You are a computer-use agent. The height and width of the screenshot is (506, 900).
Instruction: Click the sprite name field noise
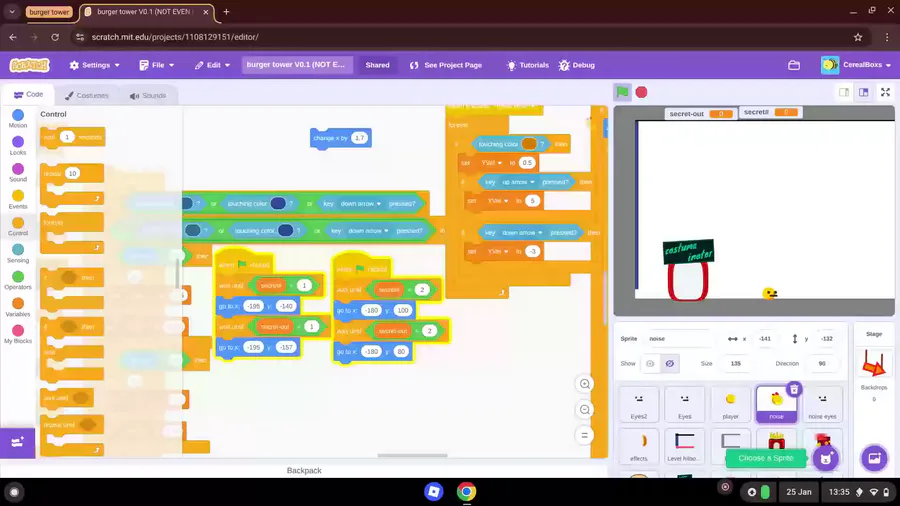coord(680,339)
